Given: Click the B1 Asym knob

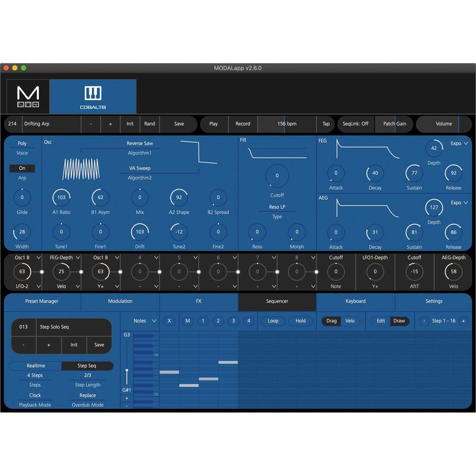Looking at the screenshot, I should coord(101,198).
